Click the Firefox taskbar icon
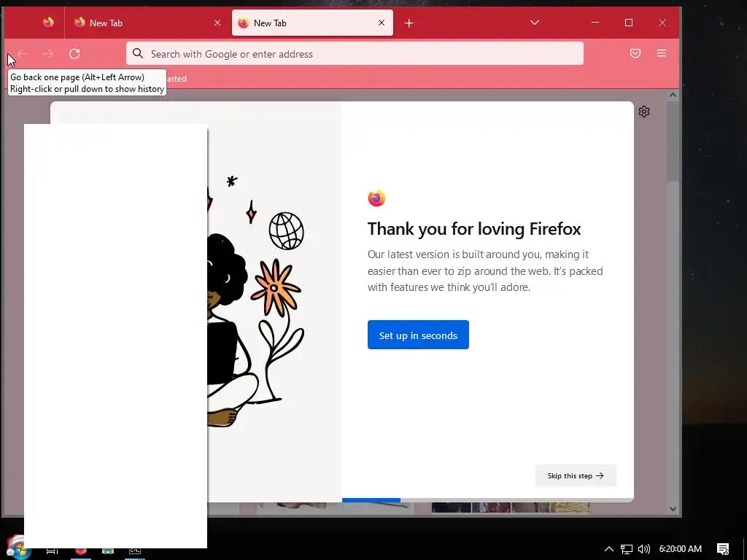This screenshot has height=560, width=747. coord(81,550)
